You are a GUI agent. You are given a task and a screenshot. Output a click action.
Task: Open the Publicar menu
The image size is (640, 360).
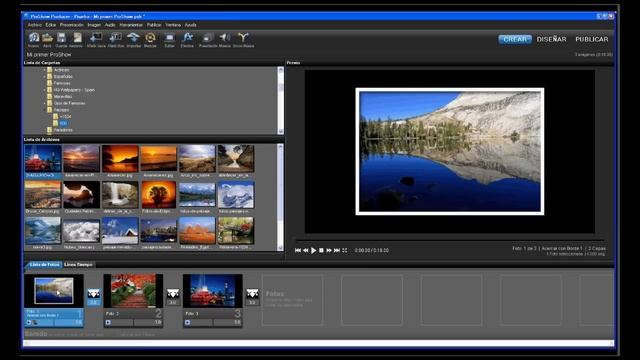pos(154,25)
